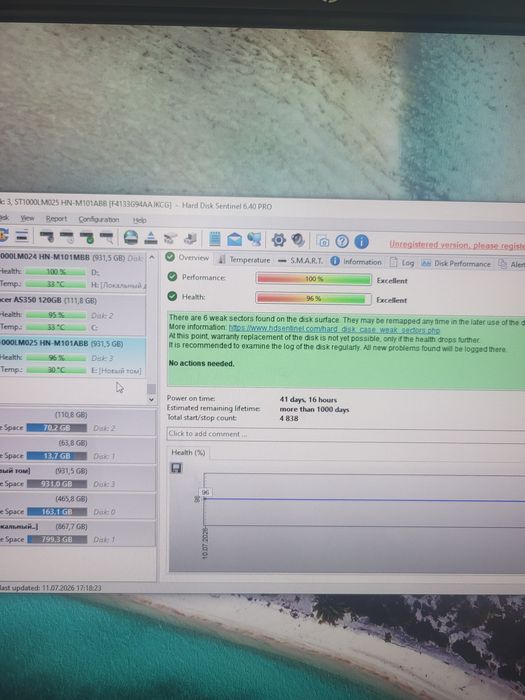This screenshot has width=525, height=700.
Task: Click the eject-style triangle toolbar icon
Action: click(150, 238)
